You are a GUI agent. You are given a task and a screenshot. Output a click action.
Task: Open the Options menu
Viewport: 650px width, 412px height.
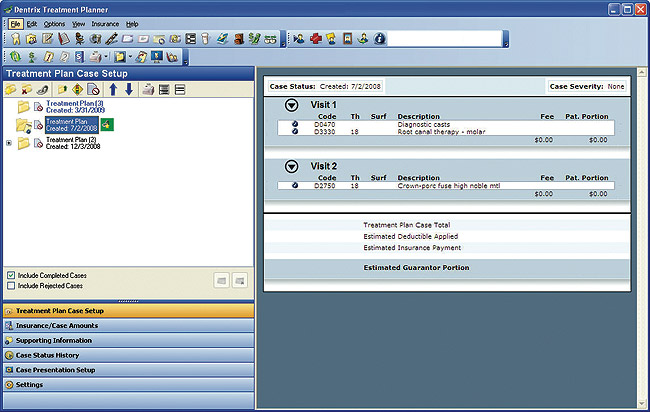pos(54,23)
